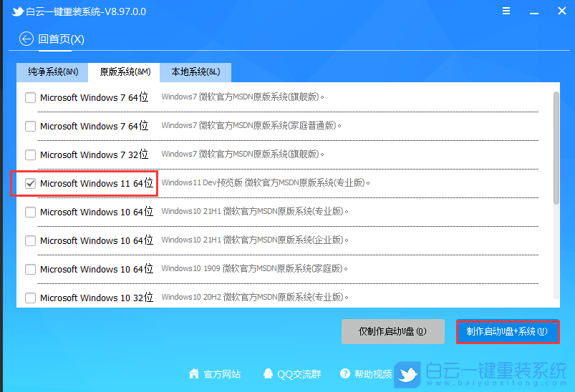Click description 'Windows10 21H1 微软官方MSDN原版系统(企业版)'
Image resolution: width=575 pixels, height=392 pixels.
point(255,240)
